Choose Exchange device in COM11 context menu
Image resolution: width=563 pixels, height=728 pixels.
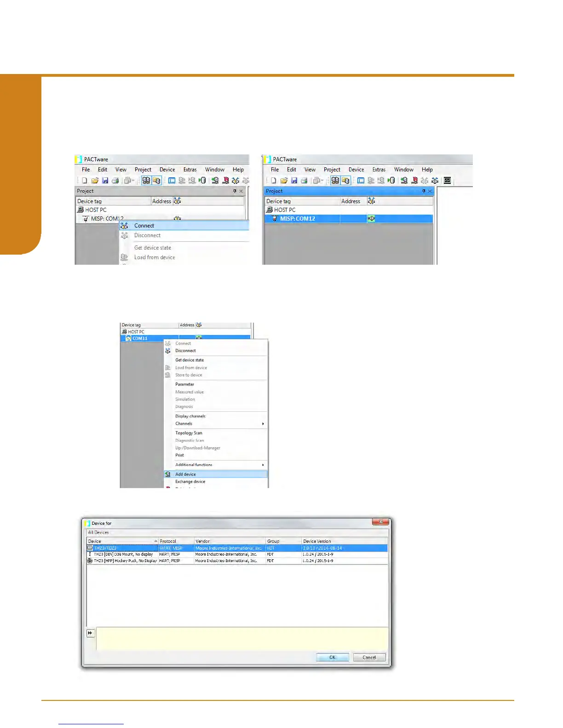(215, 482)
